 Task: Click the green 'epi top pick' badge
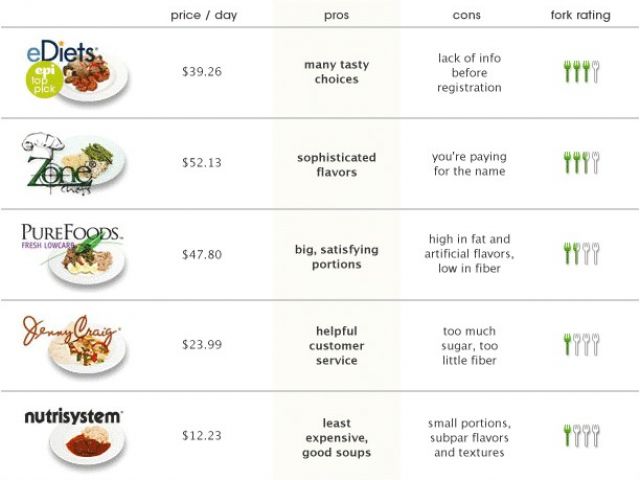point(45,80)
